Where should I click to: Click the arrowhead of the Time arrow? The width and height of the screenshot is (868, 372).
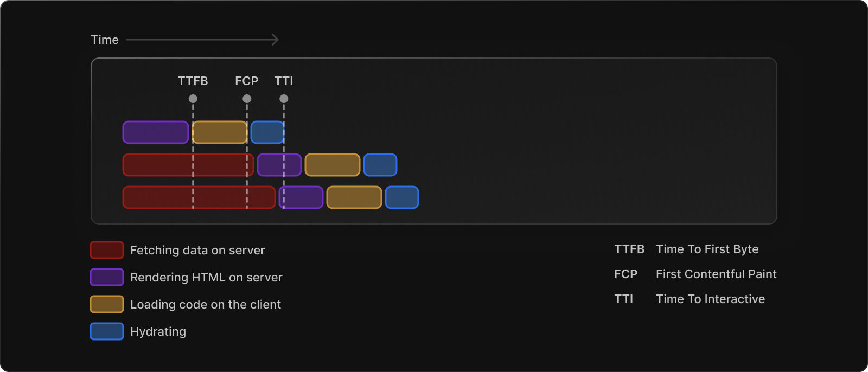pyautogui.click(x=275, y=40)
